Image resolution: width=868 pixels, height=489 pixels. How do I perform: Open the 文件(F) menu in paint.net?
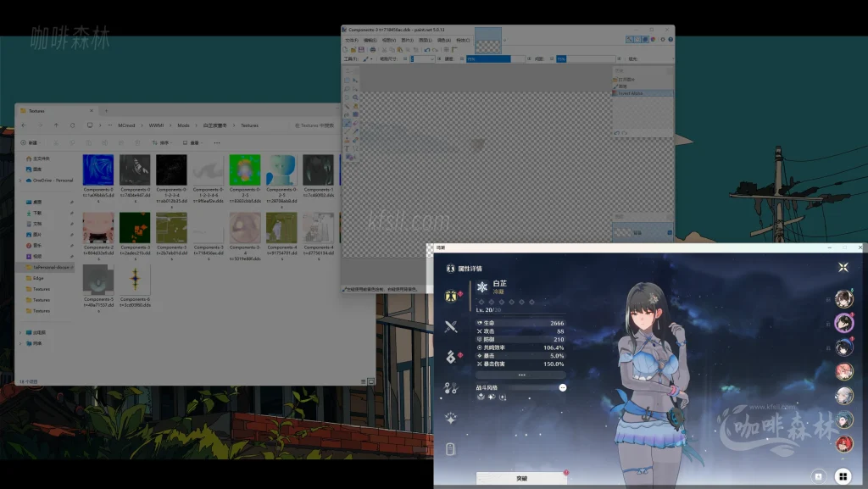tap(352, 41)
